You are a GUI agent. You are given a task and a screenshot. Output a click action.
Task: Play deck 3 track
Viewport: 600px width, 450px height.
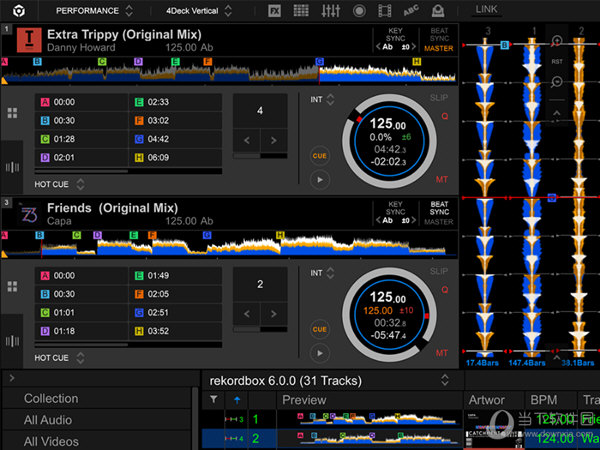(x=320, y=353)
